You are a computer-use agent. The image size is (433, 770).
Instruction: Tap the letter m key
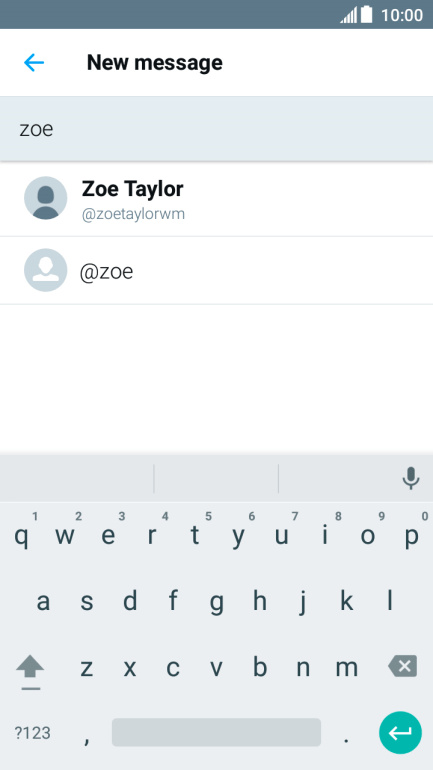[347, 668]
